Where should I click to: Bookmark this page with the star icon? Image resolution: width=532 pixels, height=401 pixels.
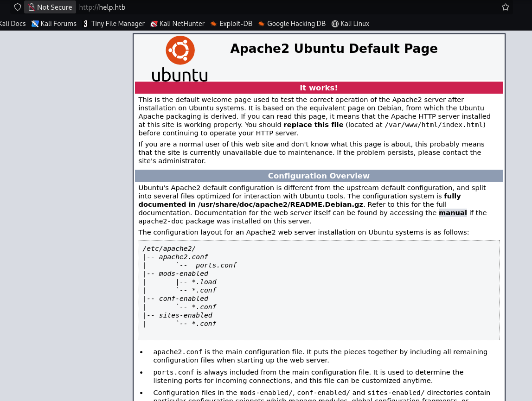click(506, 7)
